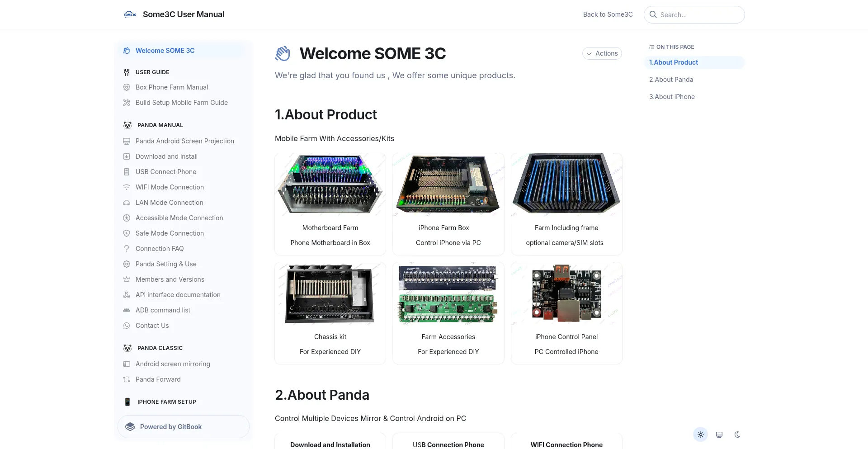The height and width of the screenshot is (449, 868).
Task: Focus the Search input field
Action: (694, 14)
